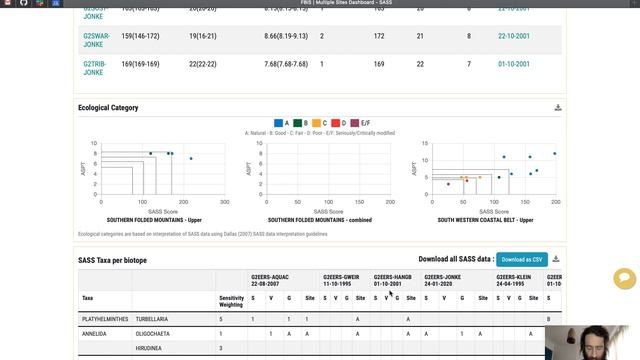Screen dimensions: 640x360
Task: Select the G2EERS-GWEIR 11-10-1995 column header
Action: click(341, 280)
